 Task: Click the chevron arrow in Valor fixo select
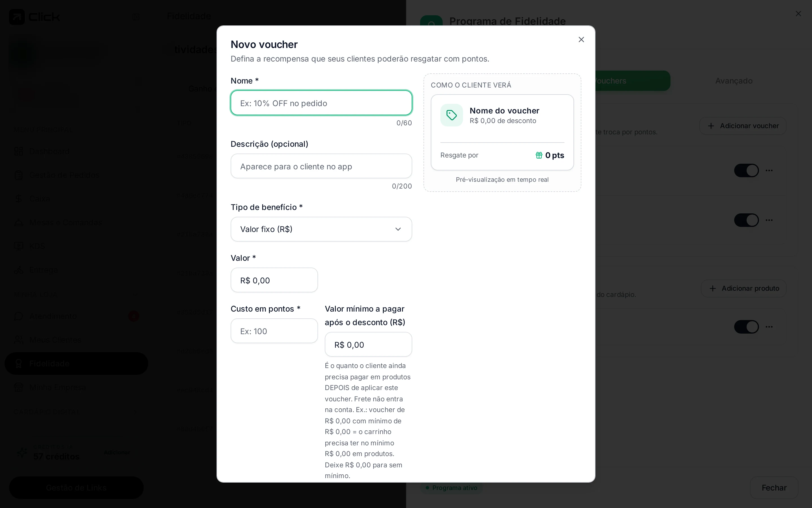coord(398,229)
